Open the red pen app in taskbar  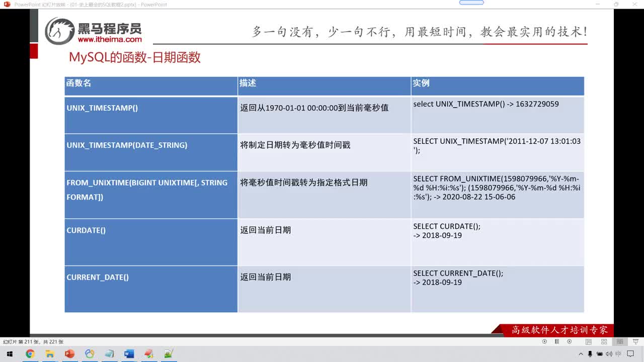[x=149, y=354]
